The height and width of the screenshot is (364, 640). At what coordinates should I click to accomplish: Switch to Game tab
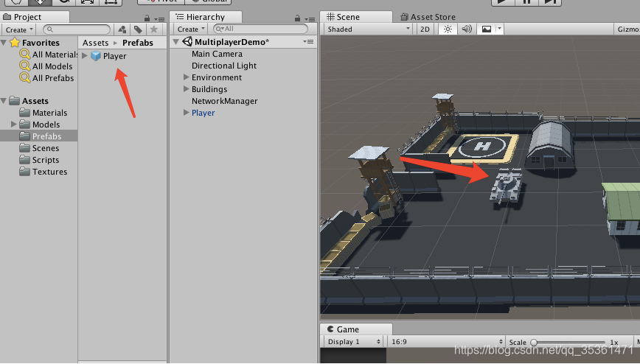pyautogui.click(x=356, y=329)
